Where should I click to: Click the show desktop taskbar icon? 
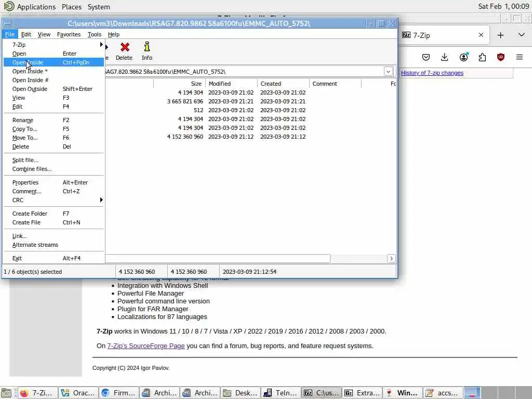(6, 393)
